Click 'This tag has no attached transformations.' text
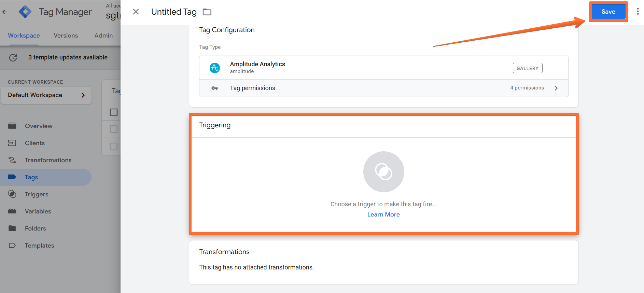The height and width of the screenshot is (293, 644). 256,267
